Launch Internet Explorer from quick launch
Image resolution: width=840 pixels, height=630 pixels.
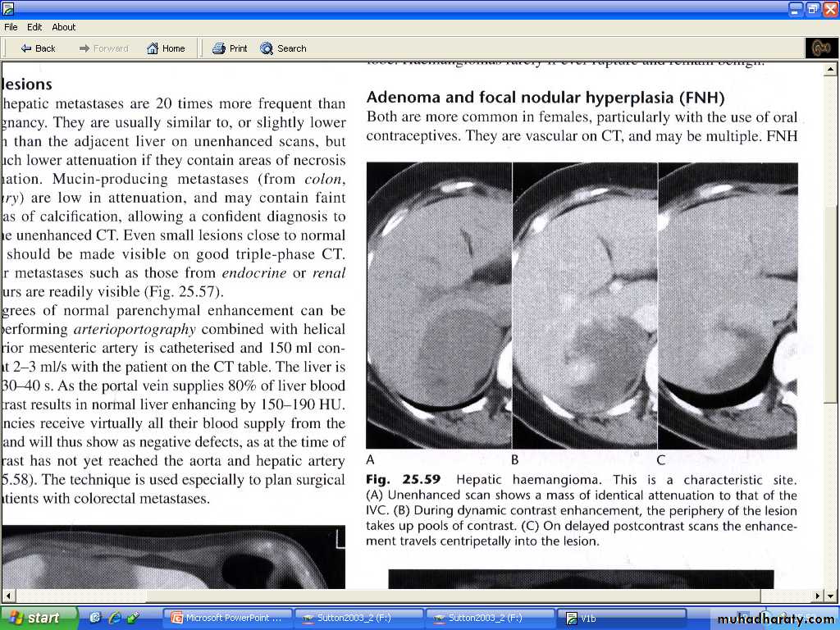pos(114,618)
